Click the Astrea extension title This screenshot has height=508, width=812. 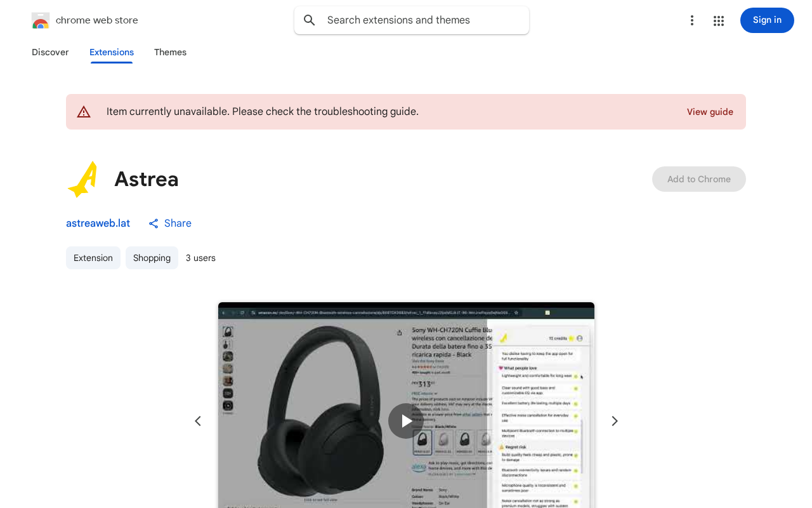(x=147, y=179)
